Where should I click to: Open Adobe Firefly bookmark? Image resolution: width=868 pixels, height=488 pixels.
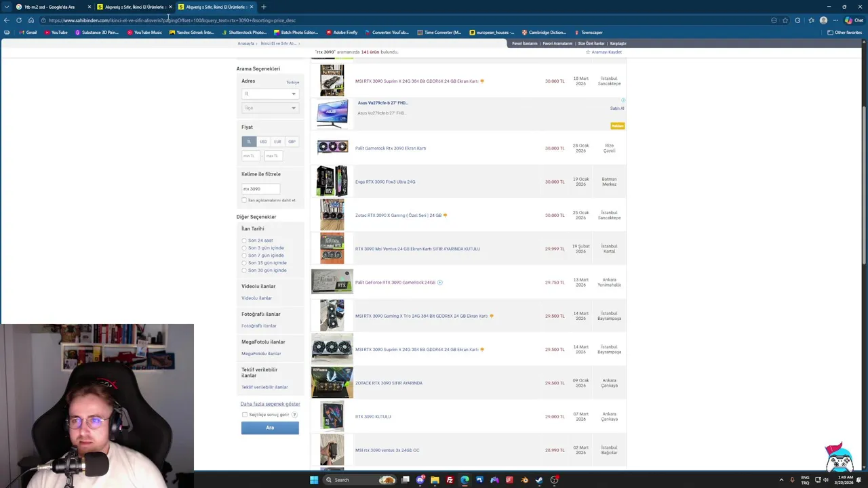click(x=342, y=33)
